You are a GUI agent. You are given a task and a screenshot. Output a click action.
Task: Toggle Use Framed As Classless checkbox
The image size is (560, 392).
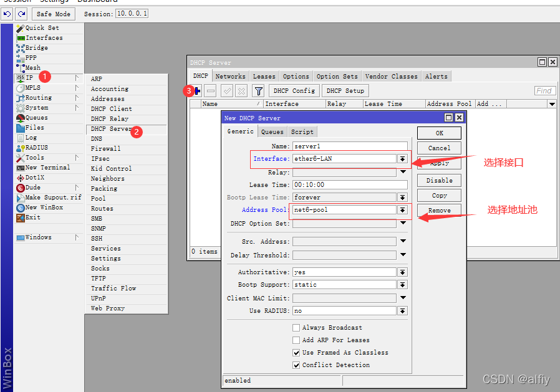(x=296, y=353)
